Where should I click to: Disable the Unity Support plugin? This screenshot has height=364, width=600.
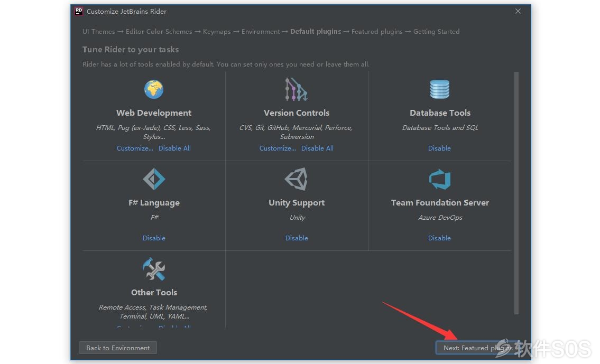[x=297, y=238]
